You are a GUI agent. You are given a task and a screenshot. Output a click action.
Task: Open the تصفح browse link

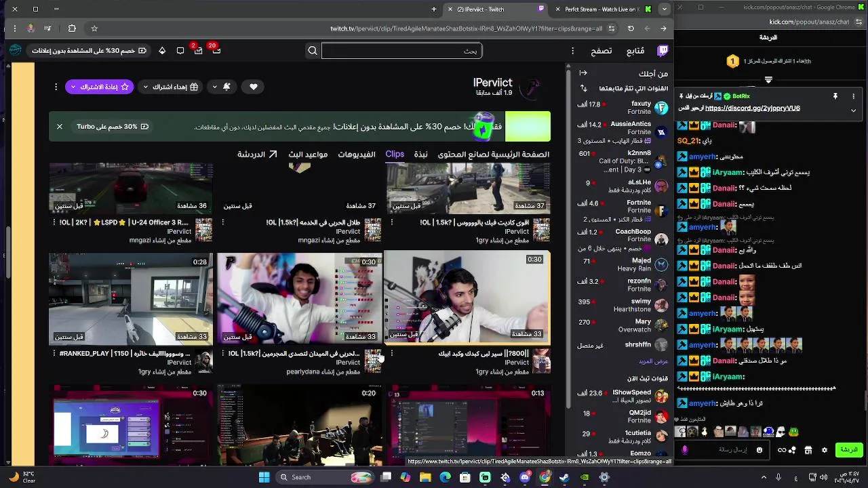click(x=601, y=51)
